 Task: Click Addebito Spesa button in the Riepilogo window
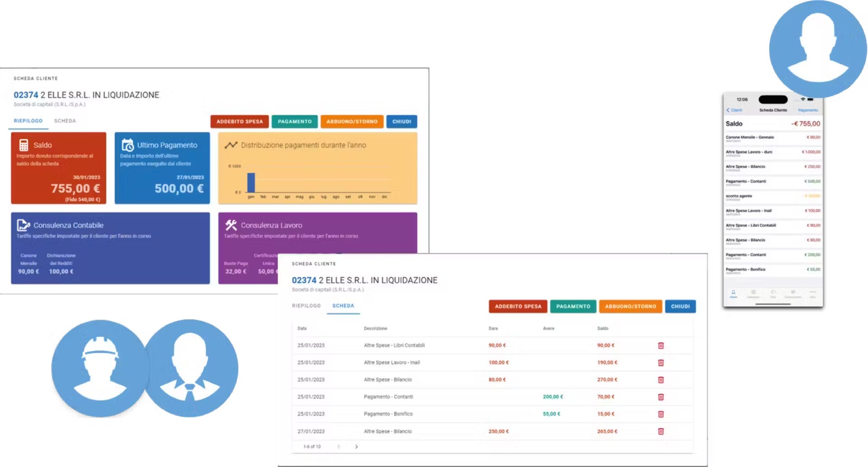click(240, 122)
